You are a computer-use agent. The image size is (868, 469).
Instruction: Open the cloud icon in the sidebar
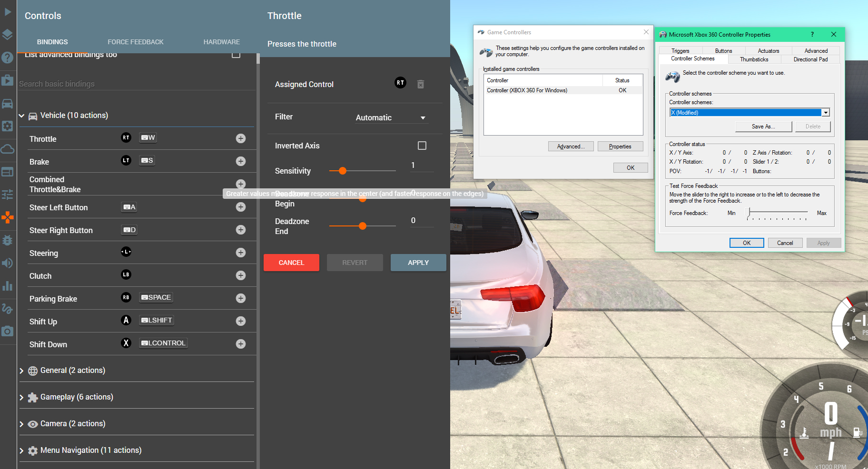click(x=8, y=149)
